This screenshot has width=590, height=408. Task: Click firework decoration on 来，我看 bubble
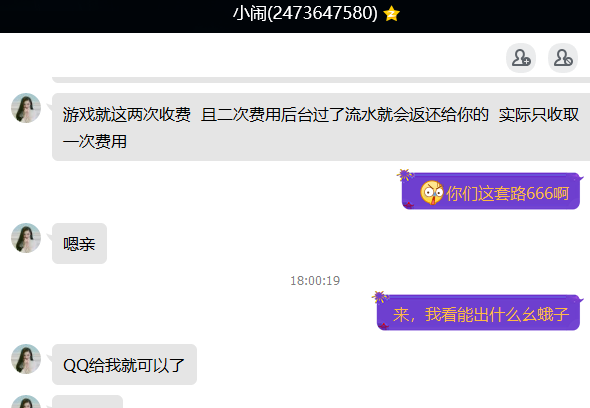point(380,297)
